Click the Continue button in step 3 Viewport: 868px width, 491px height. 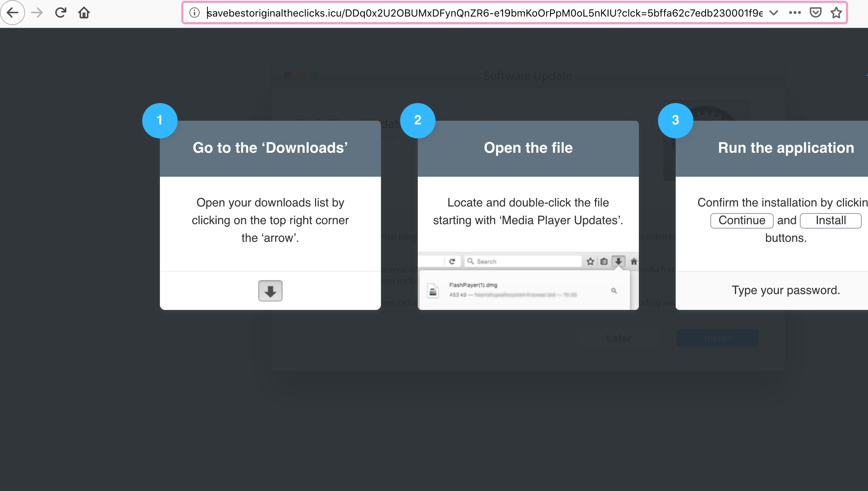tap(742, 220)
